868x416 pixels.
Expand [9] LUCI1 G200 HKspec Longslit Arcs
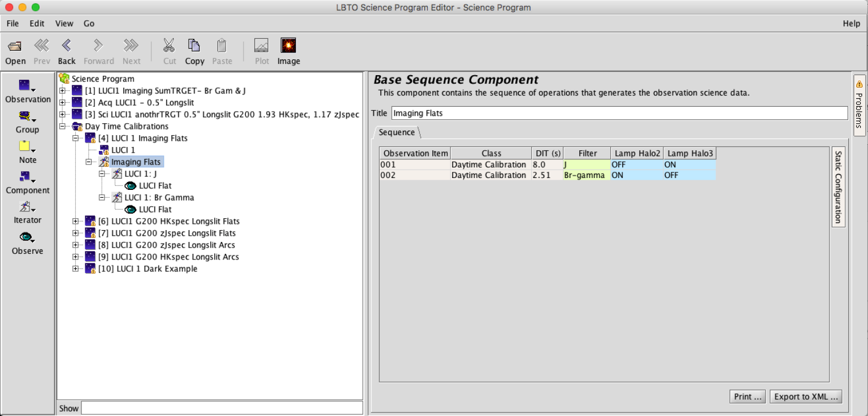coord(75,257)
